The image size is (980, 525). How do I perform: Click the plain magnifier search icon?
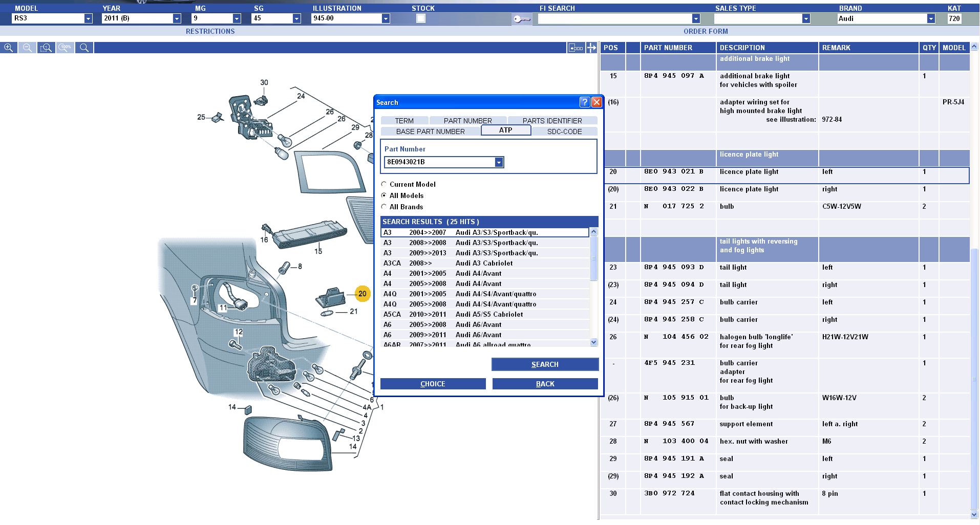(84, 48)
